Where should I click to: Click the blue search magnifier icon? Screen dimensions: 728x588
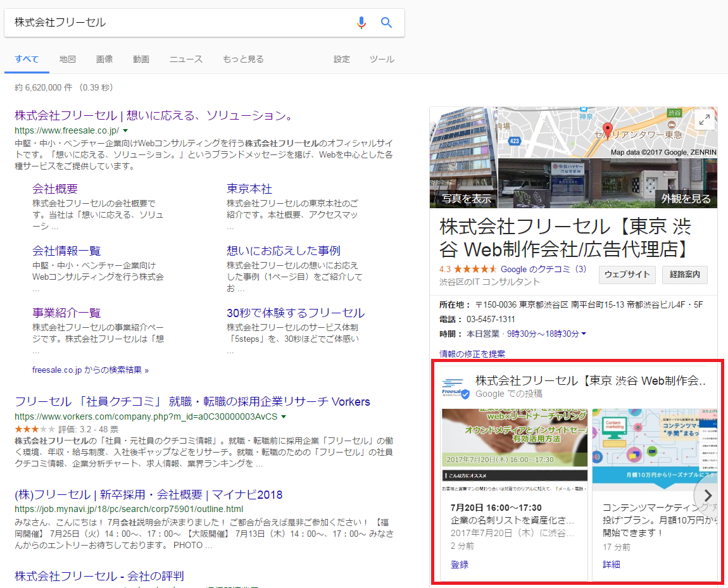[386, 22]
